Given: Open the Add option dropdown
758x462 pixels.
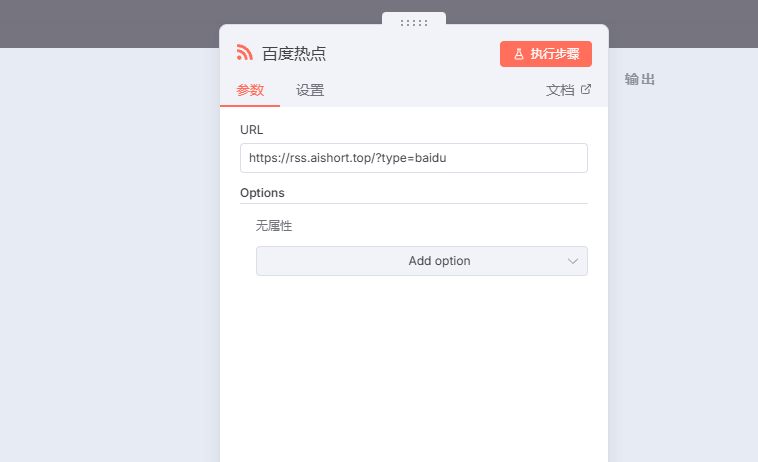Looking at the screenshot, I should pyautogui.click(x=422, y=261).
